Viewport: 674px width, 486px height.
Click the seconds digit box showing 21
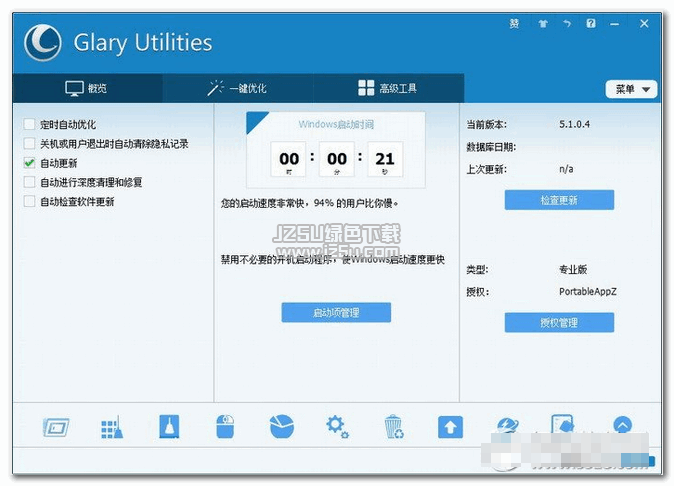pos(385,159)
